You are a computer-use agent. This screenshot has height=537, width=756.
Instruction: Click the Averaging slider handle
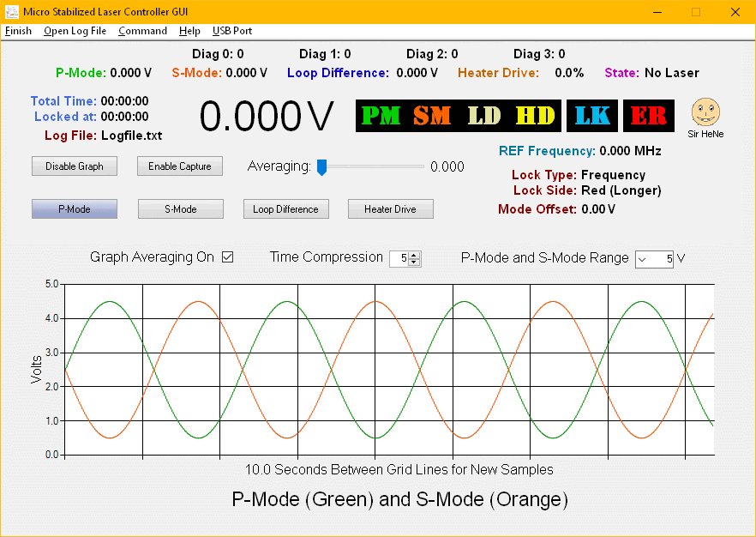pos(321,167)
